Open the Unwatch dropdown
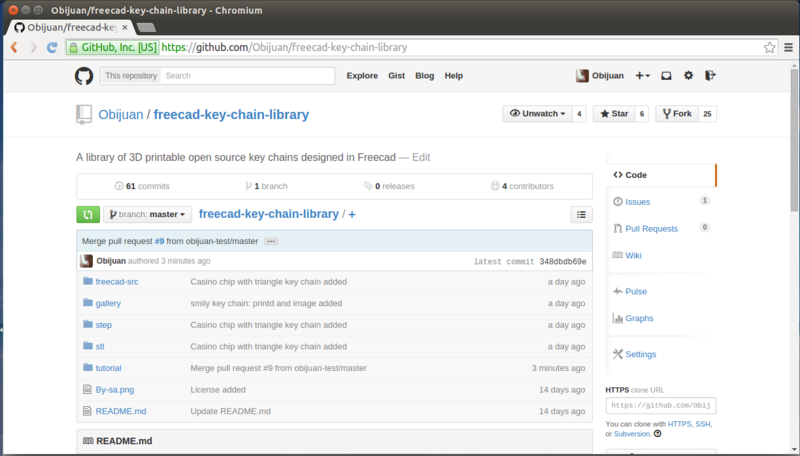 pyautogui.click(x=537, y=114)
